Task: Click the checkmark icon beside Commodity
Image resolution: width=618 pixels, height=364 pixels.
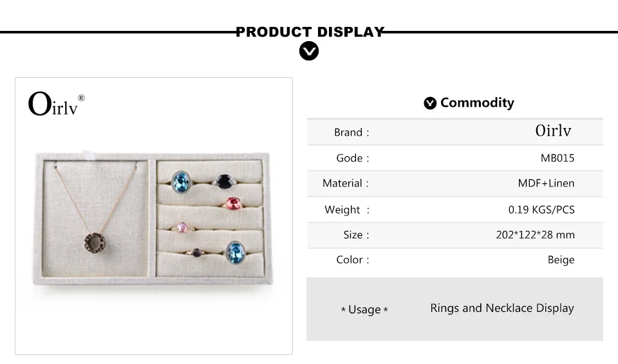Action: 430,104
